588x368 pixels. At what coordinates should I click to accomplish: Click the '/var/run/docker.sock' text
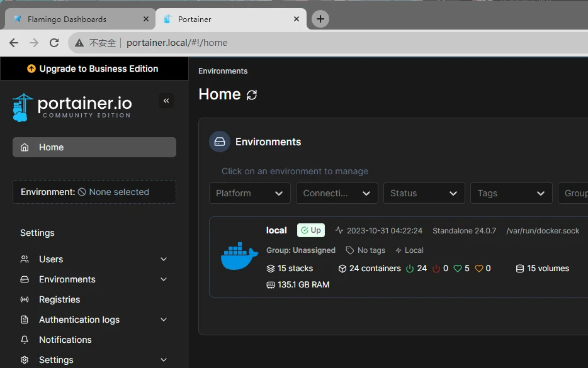(x=543, y=230)
